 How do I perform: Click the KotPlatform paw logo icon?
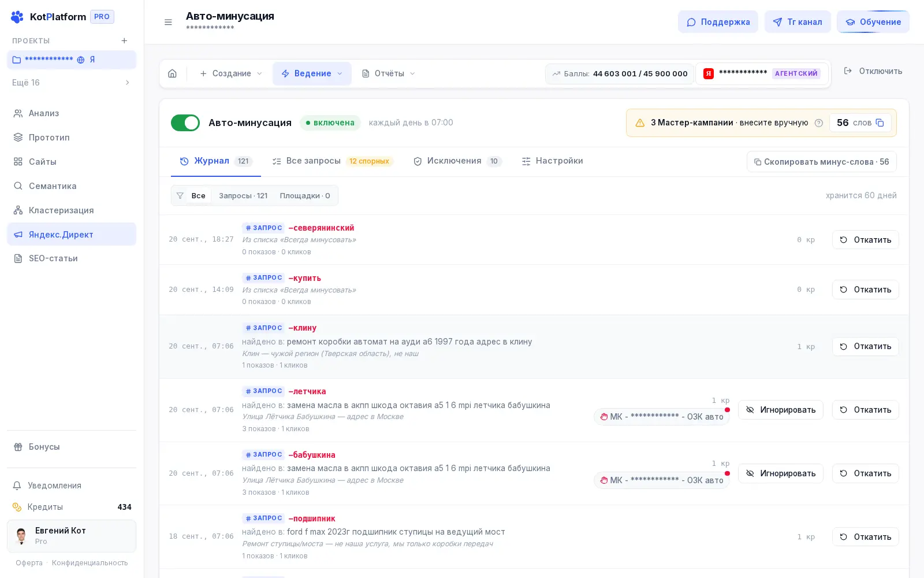click(17, 17)
